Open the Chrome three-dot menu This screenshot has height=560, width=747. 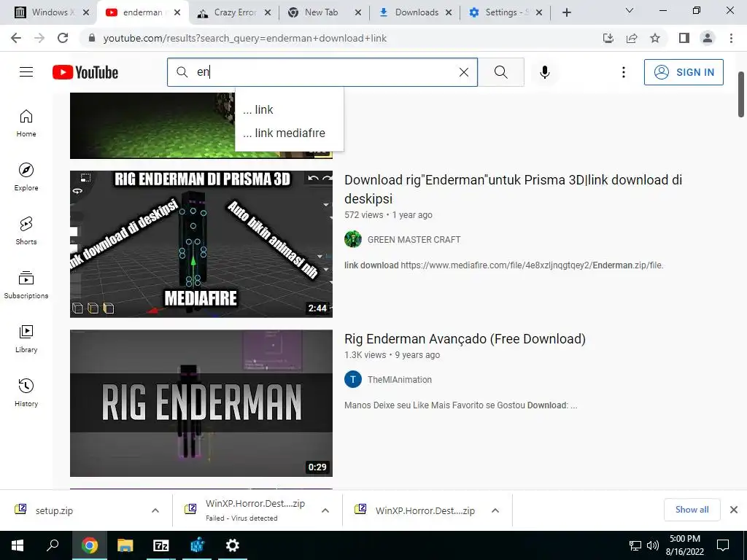pos(731,38)
